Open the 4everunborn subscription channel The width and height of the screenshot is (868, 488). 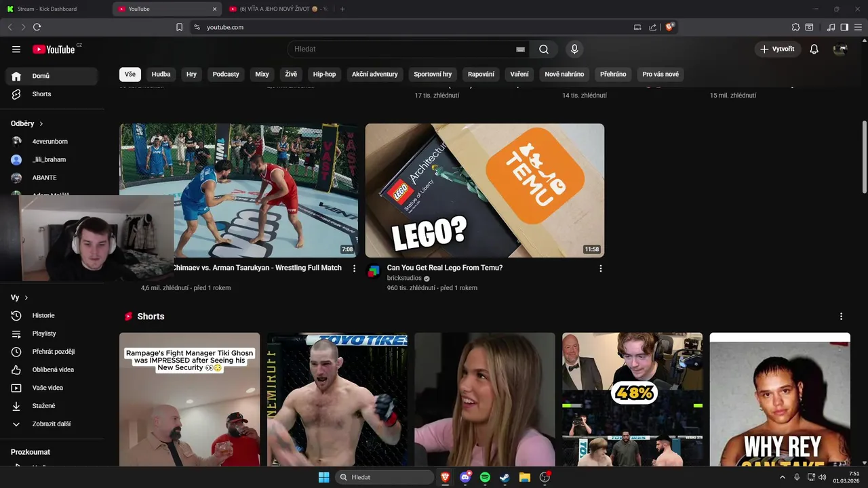coord(52,142)
